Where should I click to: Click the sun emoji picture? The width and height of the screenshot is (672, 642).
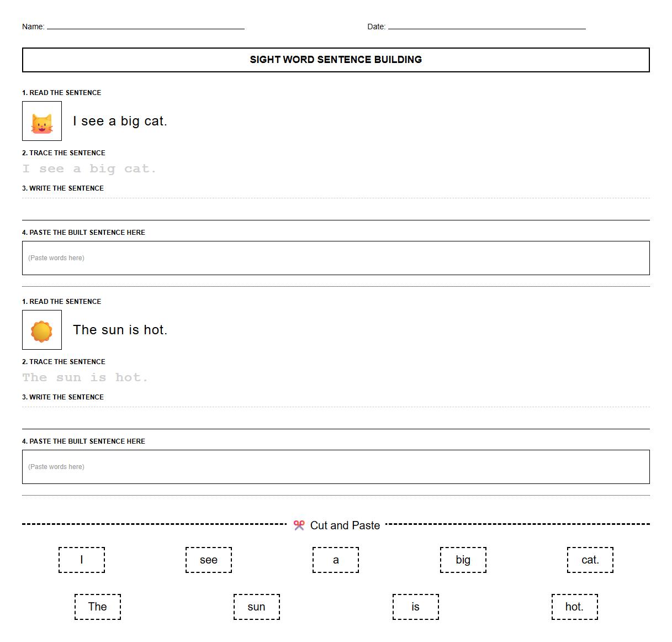[x=41, y=330]
